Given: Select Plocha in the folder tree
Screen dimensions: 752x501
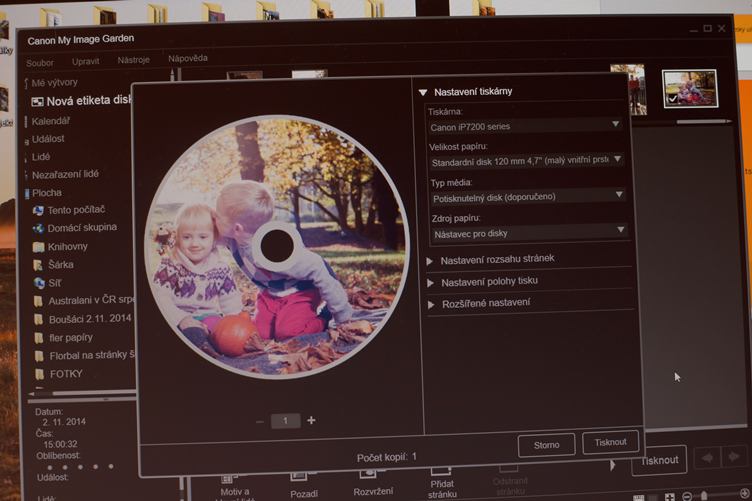Looking at the screenshot, I should coord(47,193).
